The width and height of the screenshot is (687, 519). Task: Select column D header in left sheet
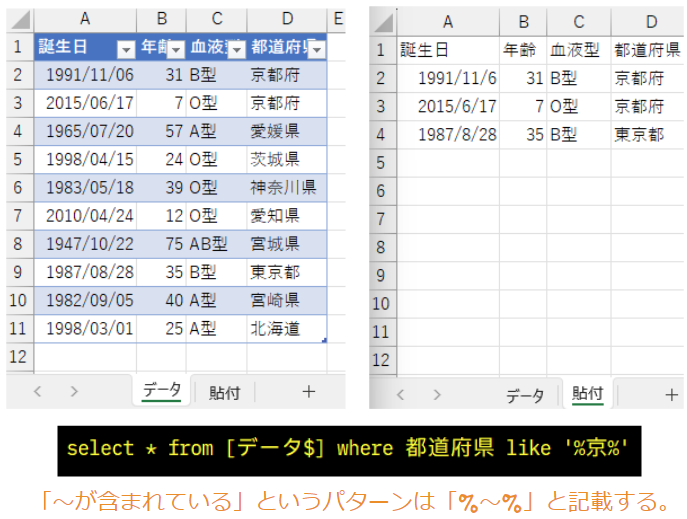[x=287, y=19]
